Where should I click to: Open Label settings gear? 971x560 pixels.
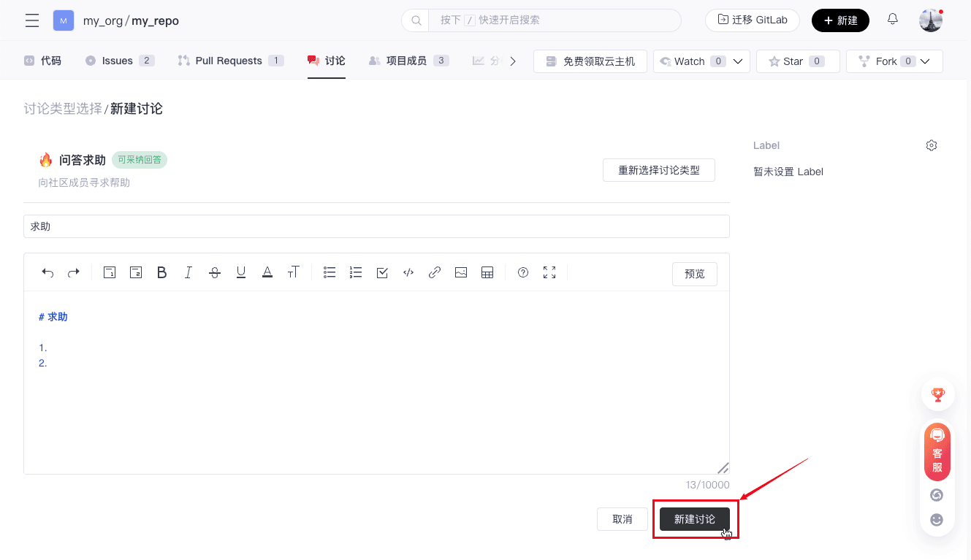pyautogui.click(x=932, y=145)
